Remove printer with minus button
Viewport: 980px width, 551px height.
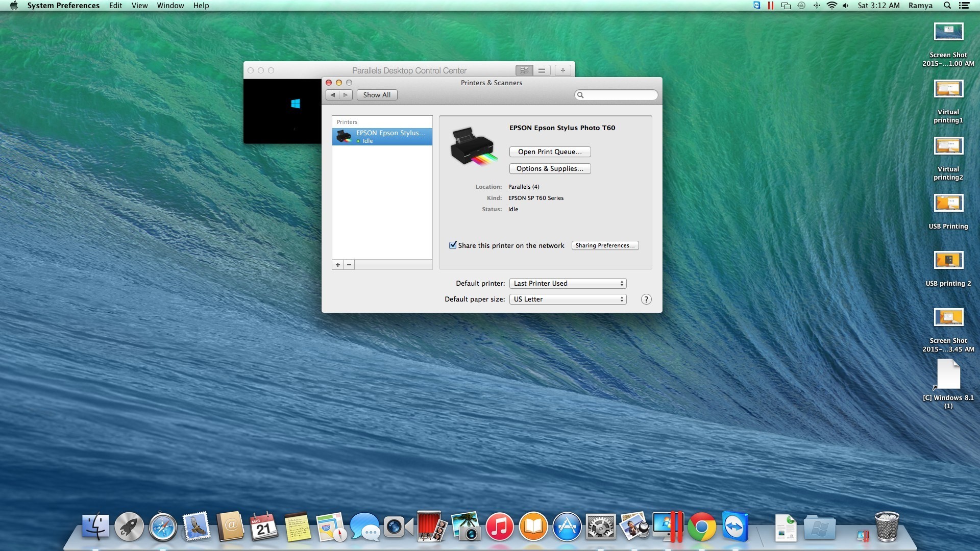[349, 265]
